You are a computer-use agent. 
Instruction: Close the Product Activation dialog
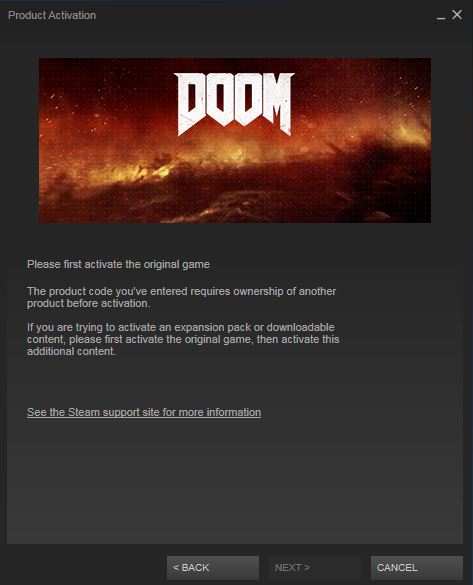coord(457,15)
